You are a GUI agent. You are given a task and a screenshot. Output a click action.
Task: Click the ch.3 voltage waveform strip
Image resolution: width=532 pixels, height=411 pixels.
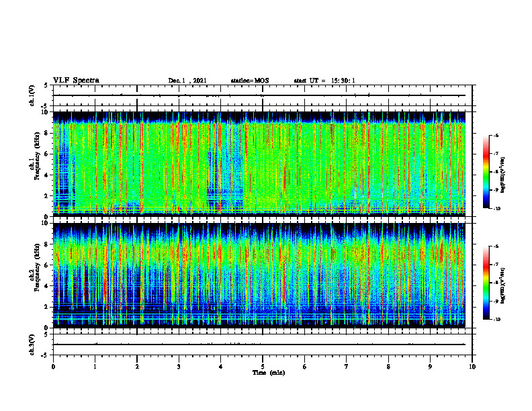click(263, 345)
